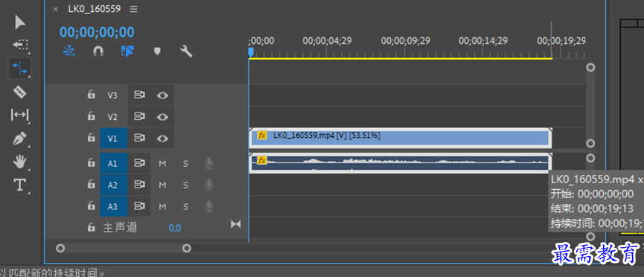Click ruler at 00;00;09;29
Viewport: 644px width, 277px height.
click(x=405, y=41)
